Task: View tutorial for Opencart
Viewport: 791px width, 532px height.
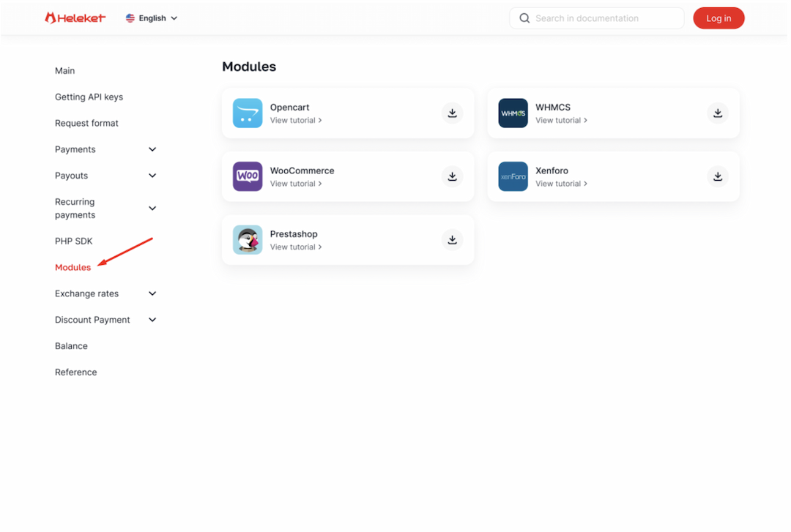Action: (x=296, y=121)
